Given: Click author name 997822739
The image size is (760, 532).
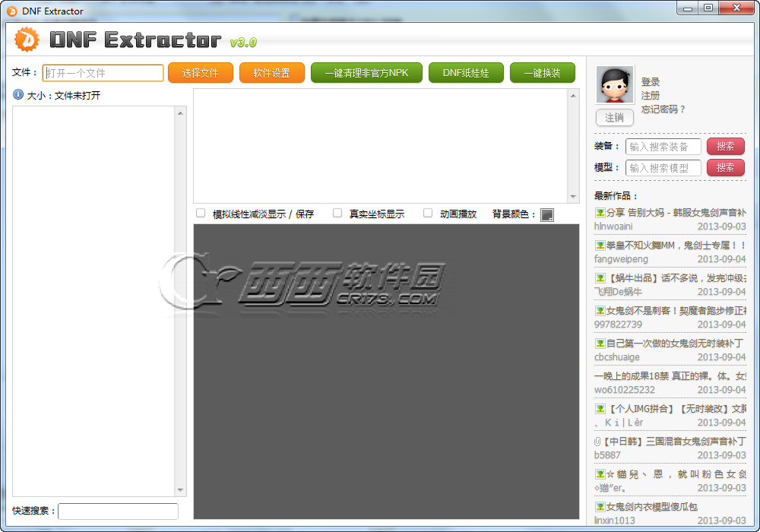Looking at the screenshot, I should [618, 325].
